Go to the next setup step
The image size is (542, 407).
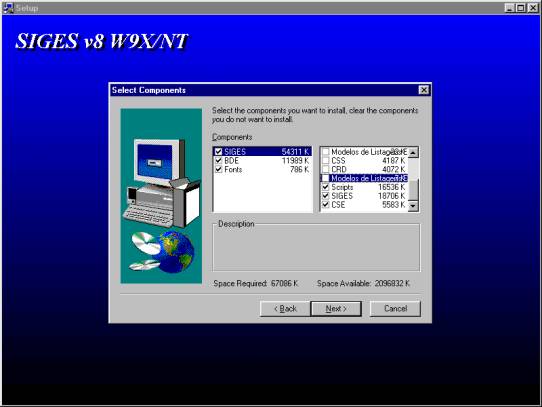point(336,308)
